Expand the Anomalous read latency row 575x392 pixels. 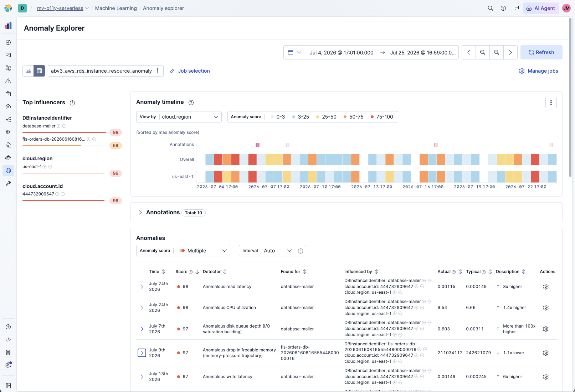(x=142, y=287)
